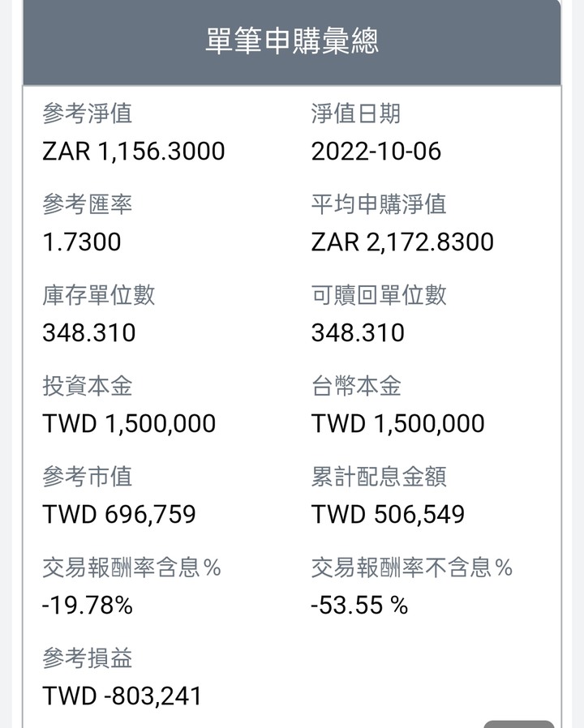Click the 交易報酬率不含息％ label
The image size is (584, 728).
[x=411, y=567]
